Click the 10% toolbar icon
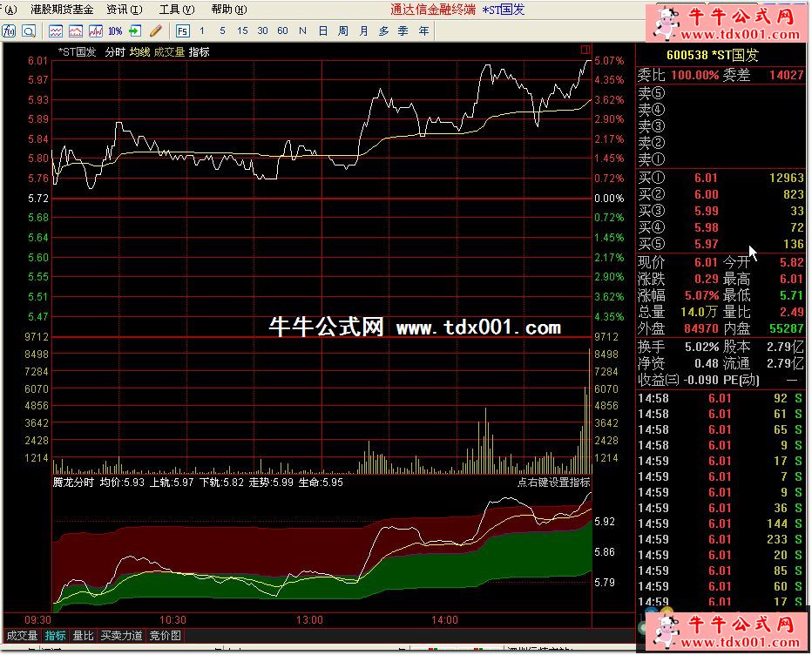The image size is (812, 655). pos(115,31)
